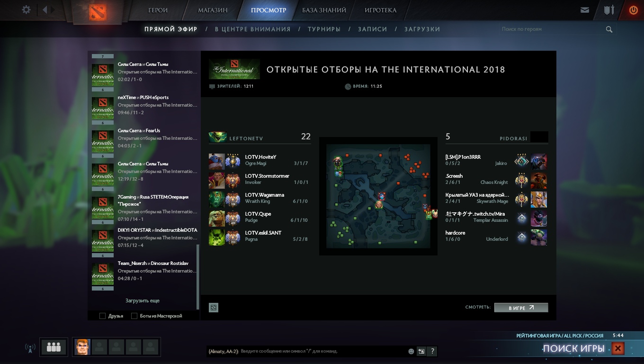Enable the Друзья checkbox

pos(103,316)
